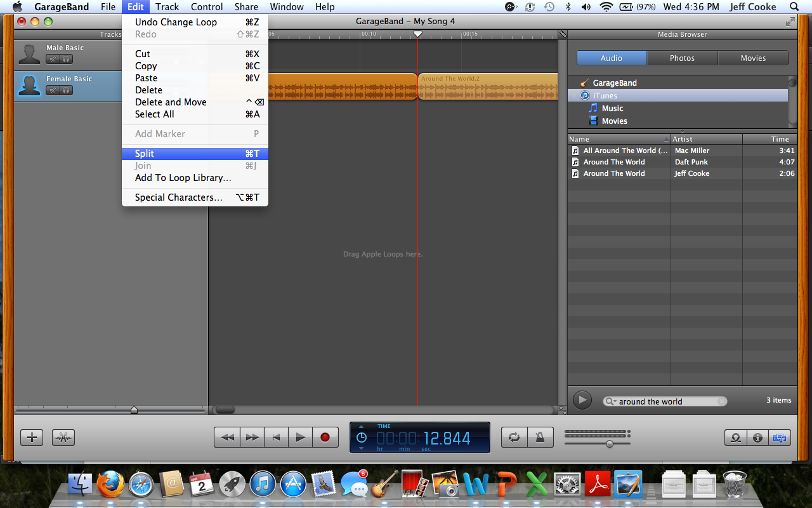Enter full screen with the arrows icon
This screenshot has width=812, height=508.
(790, 22)
